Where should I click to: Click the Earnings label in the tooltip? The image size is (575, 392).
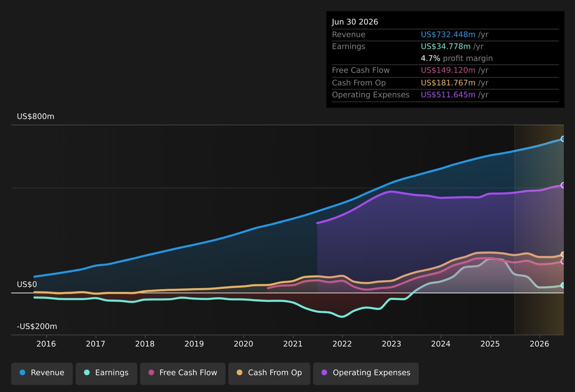pyautogui.click(x=349, y=46)
